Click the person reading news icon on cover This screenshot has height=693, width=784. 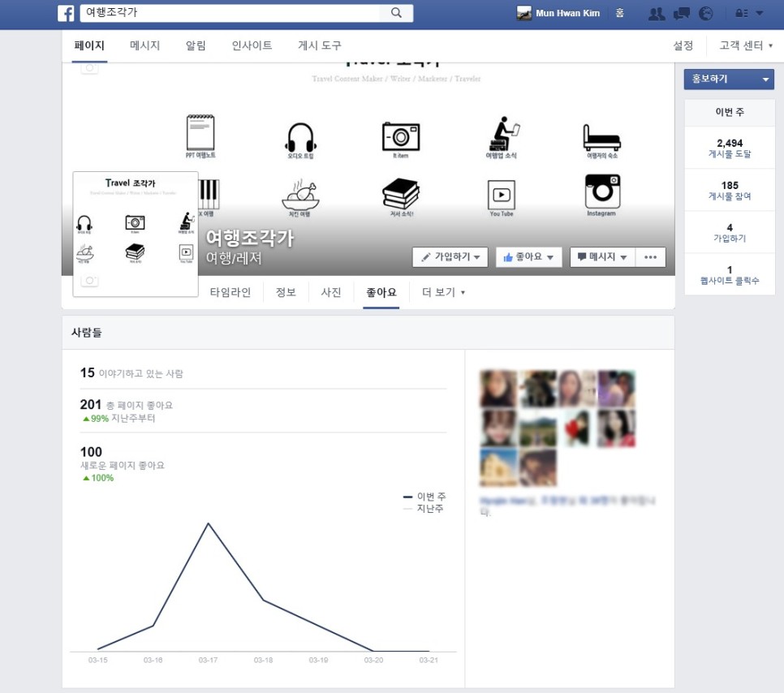pos(503,134)
